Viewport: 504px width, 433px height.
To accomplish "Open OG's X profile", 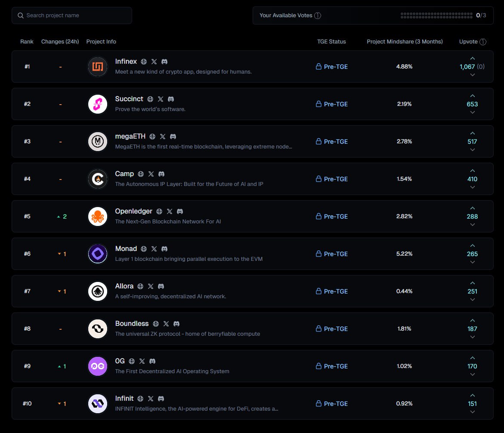I will pyautogui.click(x=142, y=361).
